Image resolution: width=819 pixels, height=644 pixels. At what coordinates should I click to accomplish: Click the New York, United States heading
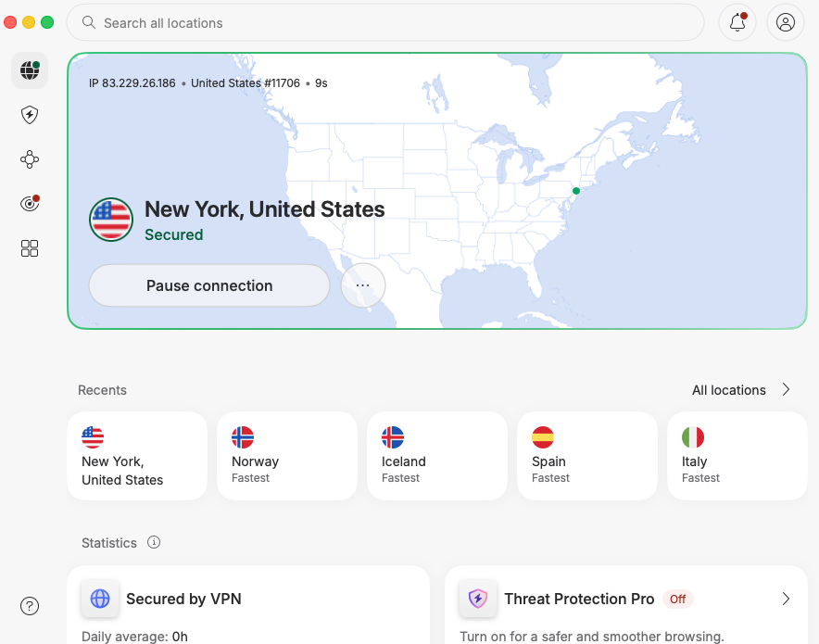pos(265,209)
